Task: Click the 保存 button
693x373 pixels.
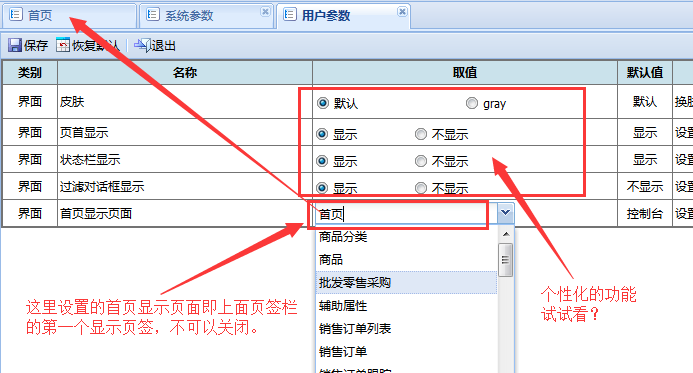Action: pos(28,45)
